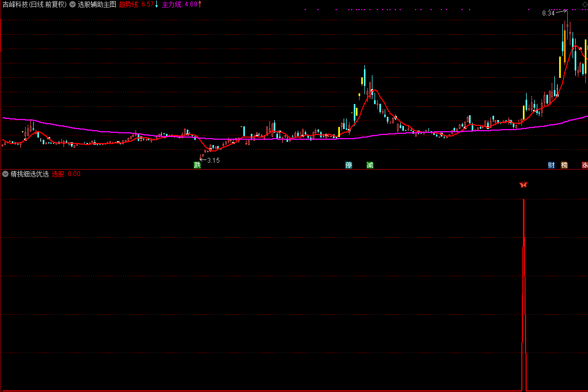Click the 选股 0.00 value label
This screenshot has width=588, height=392.
66,174
